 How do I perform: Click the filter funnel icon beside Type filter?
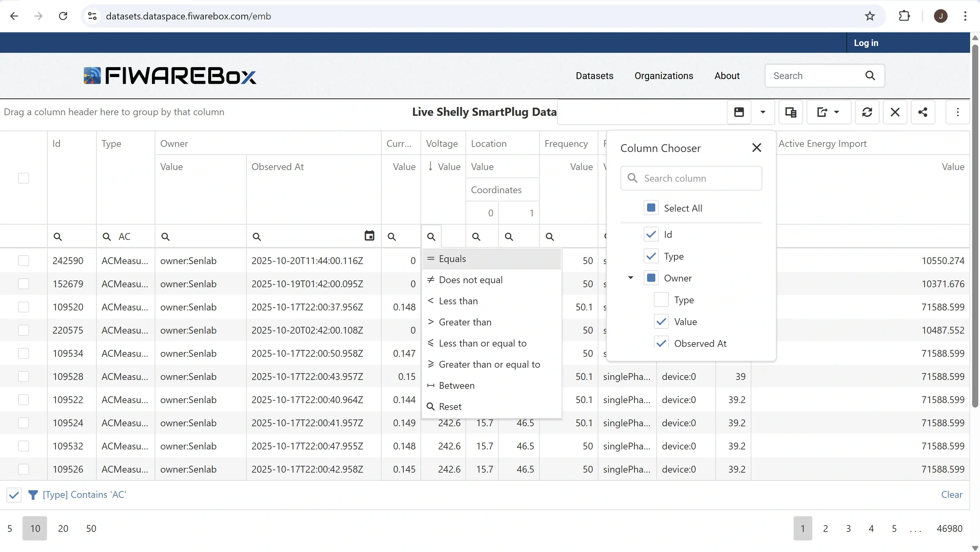[33, 494]
